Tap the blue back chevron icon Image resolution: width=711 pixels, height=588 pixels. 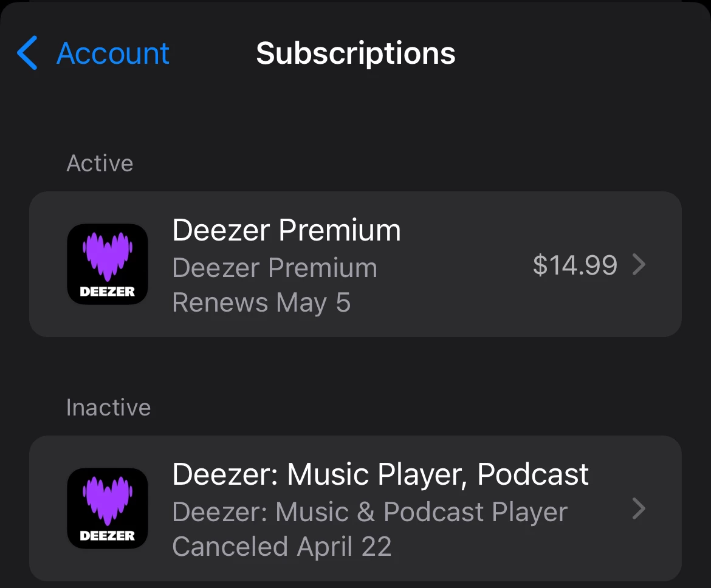[27, 53]
